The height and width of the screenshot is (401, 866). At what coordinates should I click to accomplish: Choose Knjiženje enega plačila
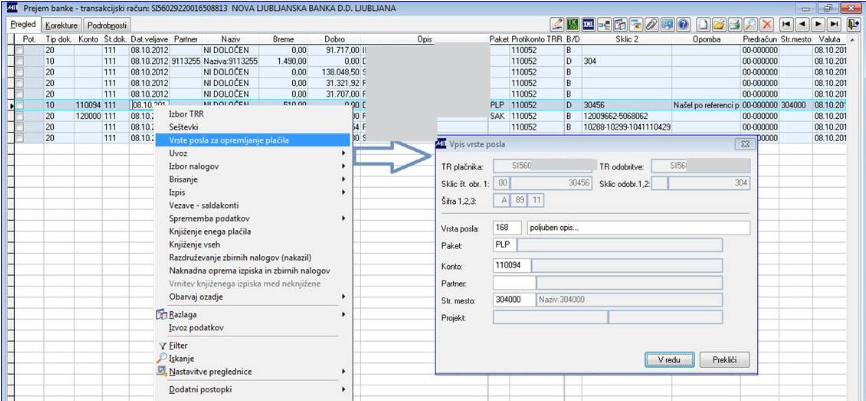point(252,231)
